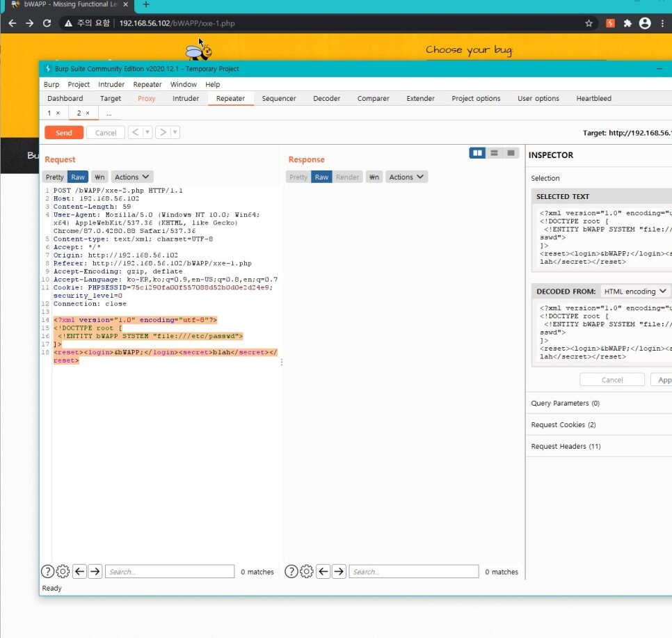Viewport: 672px width, 638px height.
Task: Toggle \n non-printable characters in Response
Action: click(x=374, y=177)
